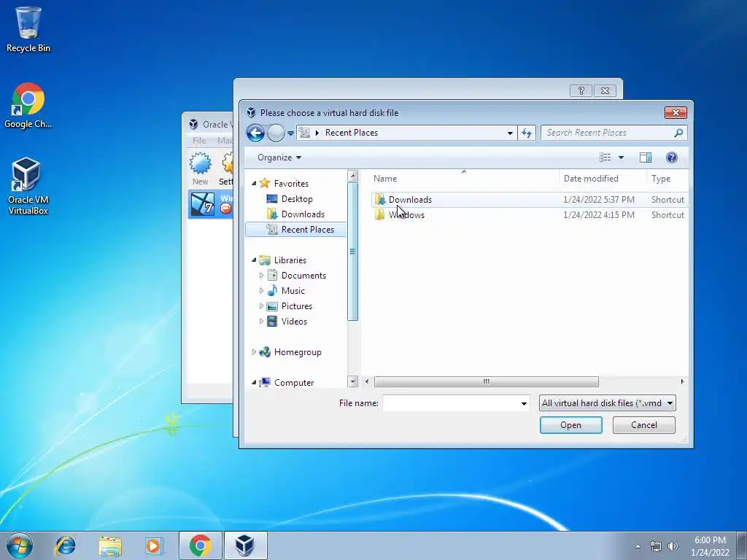The width and height of the screenshot is (747, 560).
Task: Click the Windows Start button
Action: [20, 545]
